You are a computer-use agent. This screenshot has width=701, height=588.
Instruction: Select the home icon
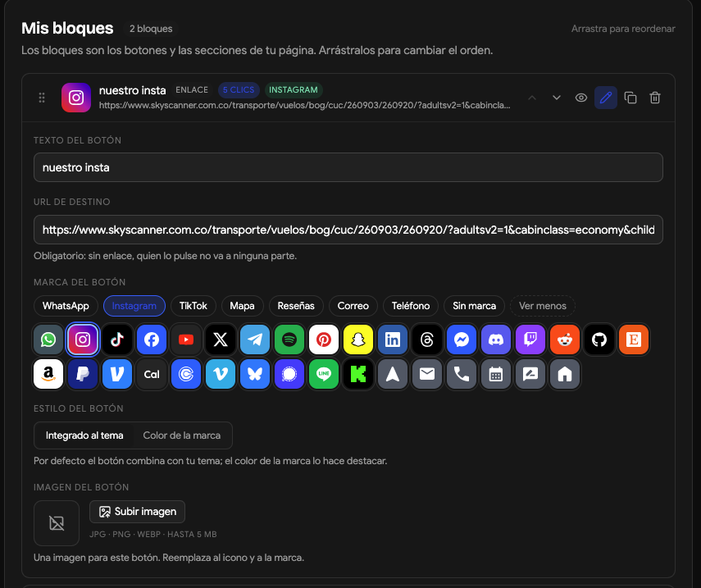[565, 374]
